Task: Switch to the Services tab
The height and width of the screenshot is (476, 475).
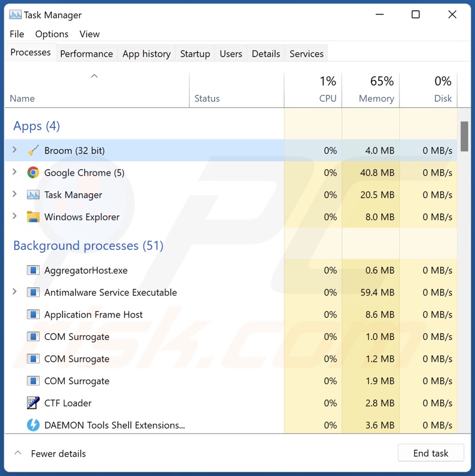Action: pos(307,54)
